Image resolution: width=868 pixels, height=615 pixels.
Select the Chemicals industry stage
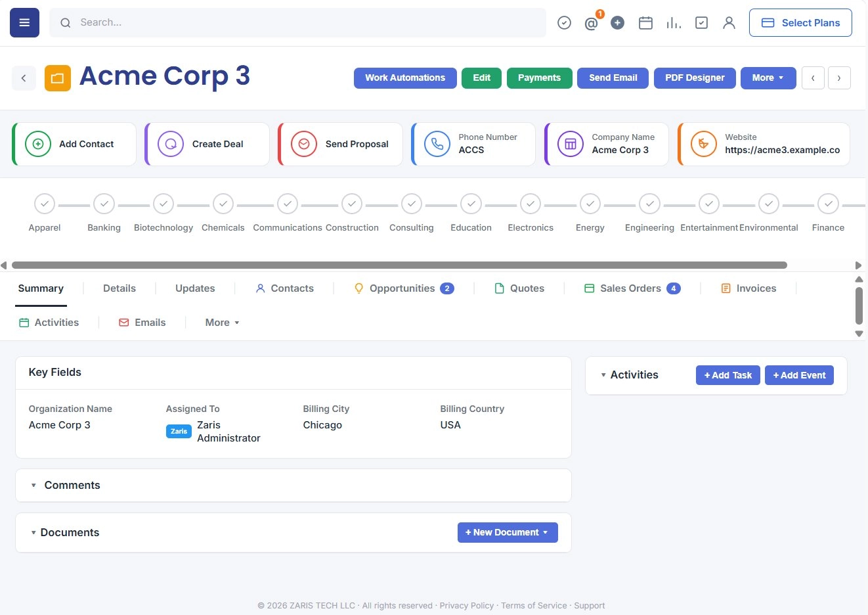point(223,204)
